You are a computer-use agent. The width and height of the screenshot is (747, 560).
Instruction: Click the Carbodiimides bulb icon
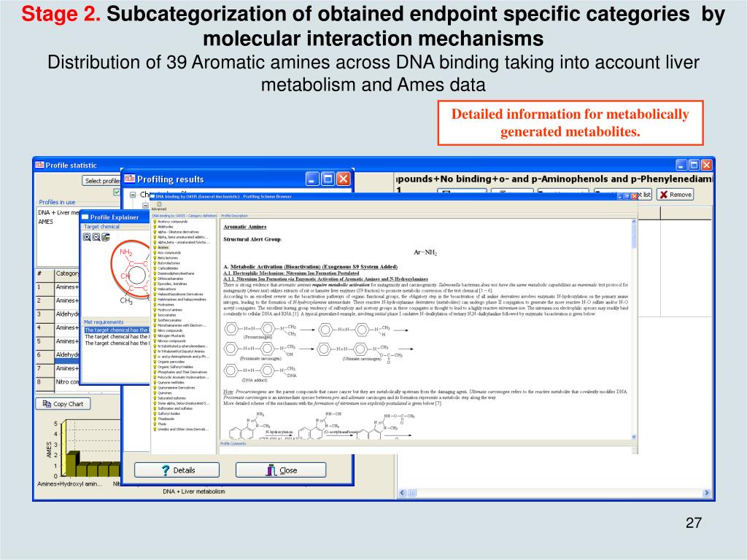point(155,268)
